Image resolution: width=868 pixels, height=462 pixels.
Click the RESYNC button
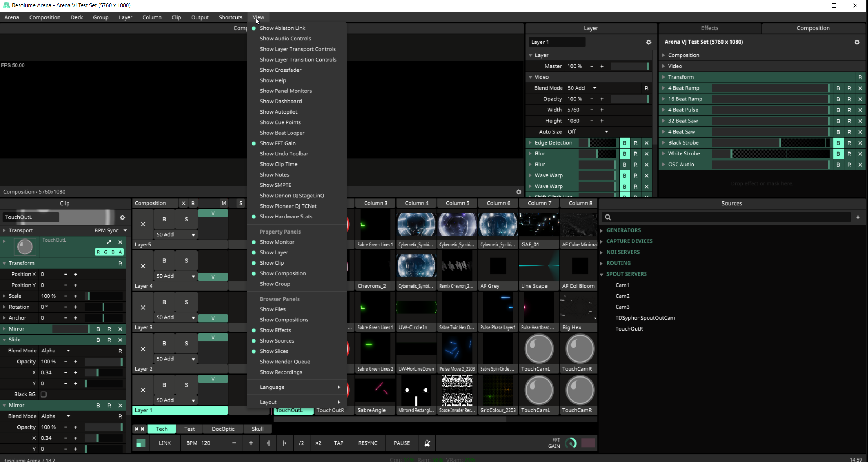pyautogui.click(x=367, y=443)
